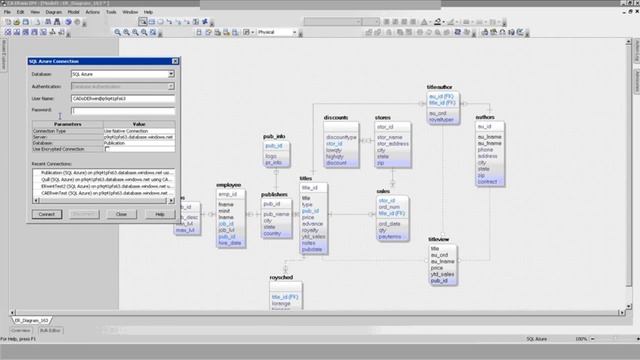Click into the User Name field
This screenshot has height=360, width=640.
click(123, 98)
